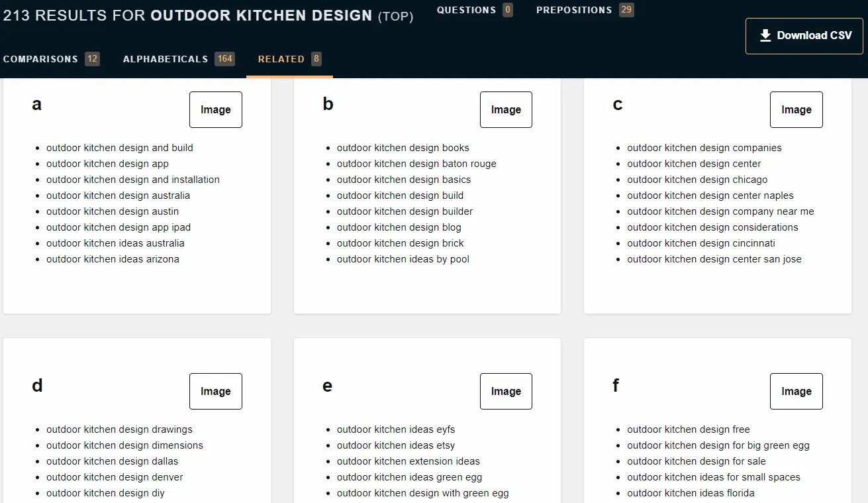
Task: Click 'outdoor kitchen design company near me'
Action: (x=720, y=211)
